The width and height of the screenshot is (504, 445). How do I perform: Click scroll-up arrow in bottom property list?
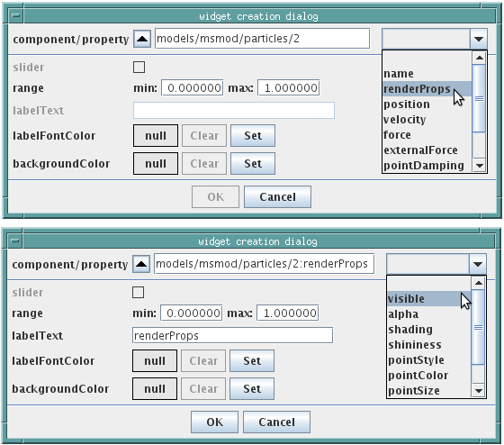pos(478,283)
